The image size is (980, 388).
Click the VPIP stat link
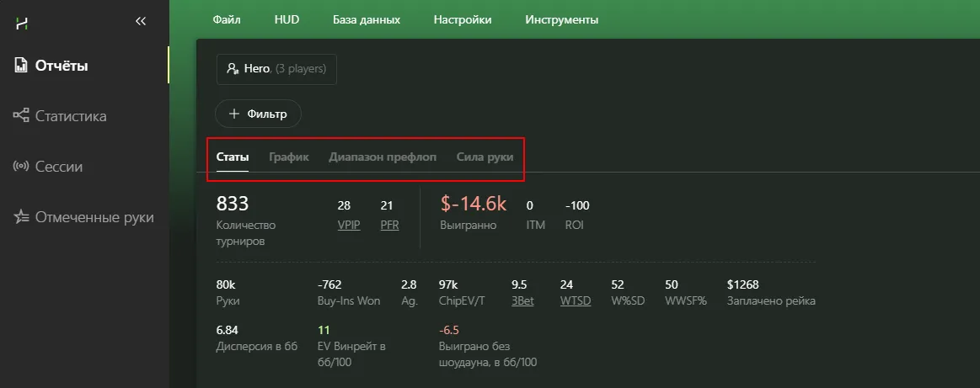click(348, 226)
